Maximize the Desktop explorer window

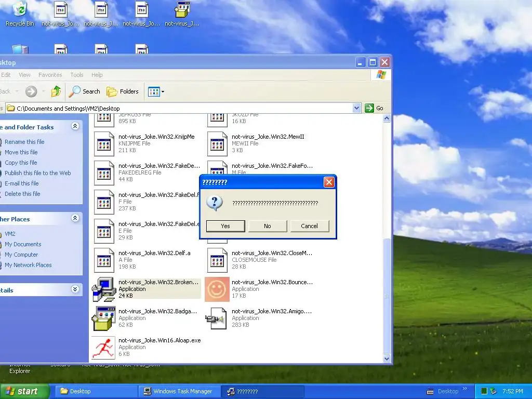click(x=373, y=62)
